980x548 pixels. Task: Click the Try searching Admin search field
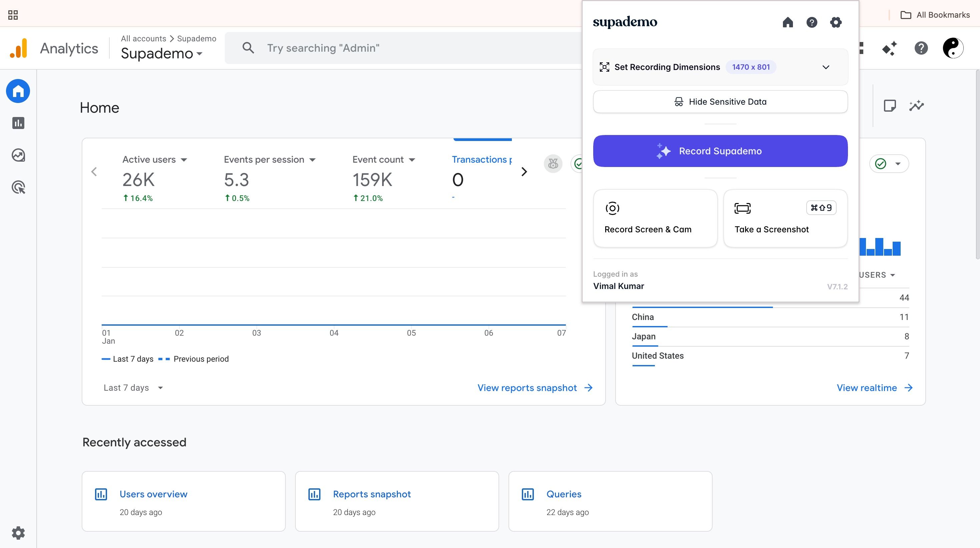pos(403,48)
